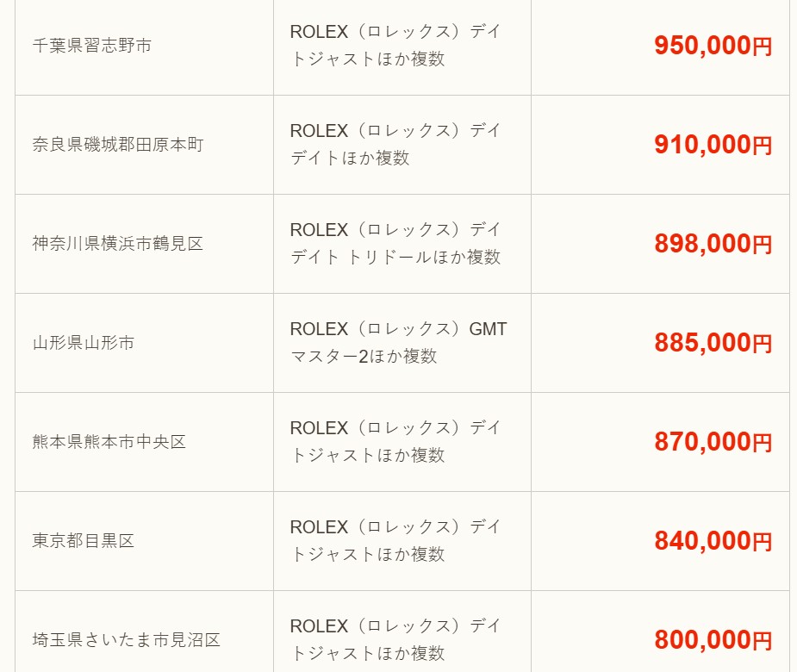
Task: Click the 東京都目黒区 location text
Action: (x=84, y=541)
